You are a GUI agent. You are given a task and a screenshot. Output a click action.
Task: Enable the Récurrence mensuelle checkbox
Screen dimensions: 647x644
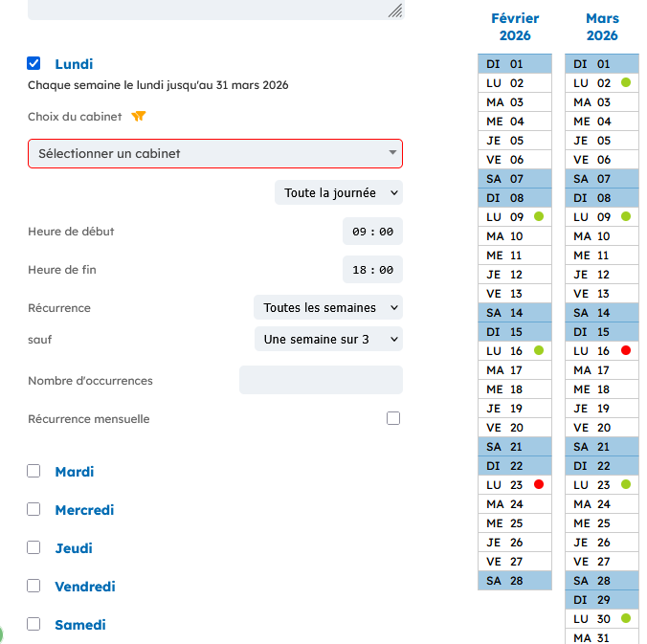point(393,419)
